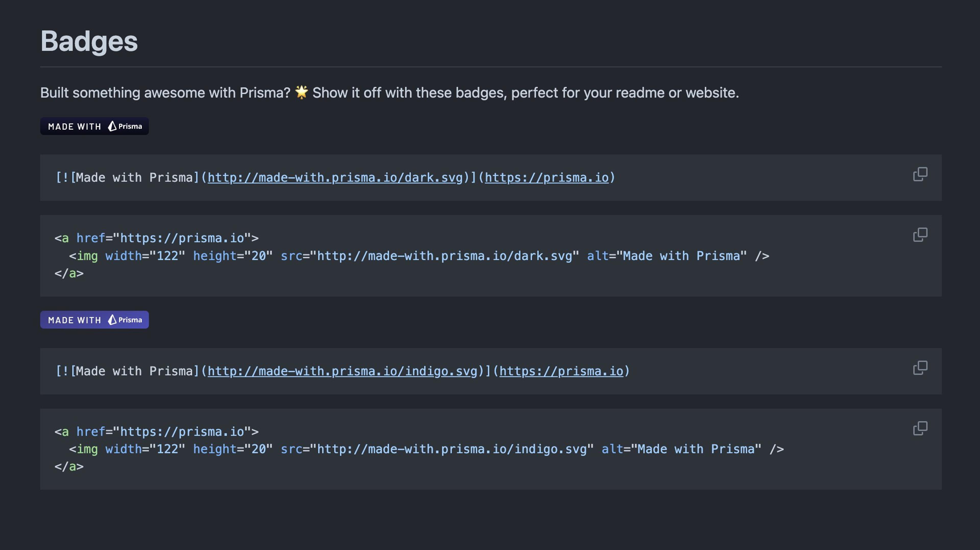The image size is (980, 550).
Task: Click the sparkle star emoji
Action: [x=301, y=92]
